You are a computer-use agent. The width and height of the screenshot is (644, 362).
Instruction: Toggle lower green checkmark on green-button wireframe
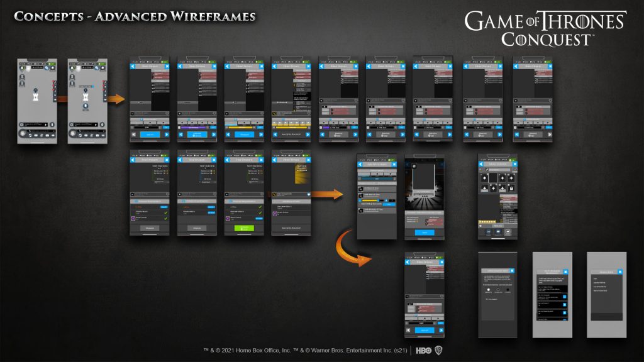[x=260, y=212]
